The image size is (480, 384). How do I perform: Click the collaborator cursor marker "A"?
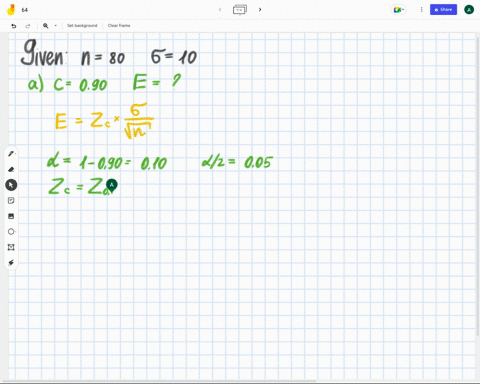click(112, 185)
